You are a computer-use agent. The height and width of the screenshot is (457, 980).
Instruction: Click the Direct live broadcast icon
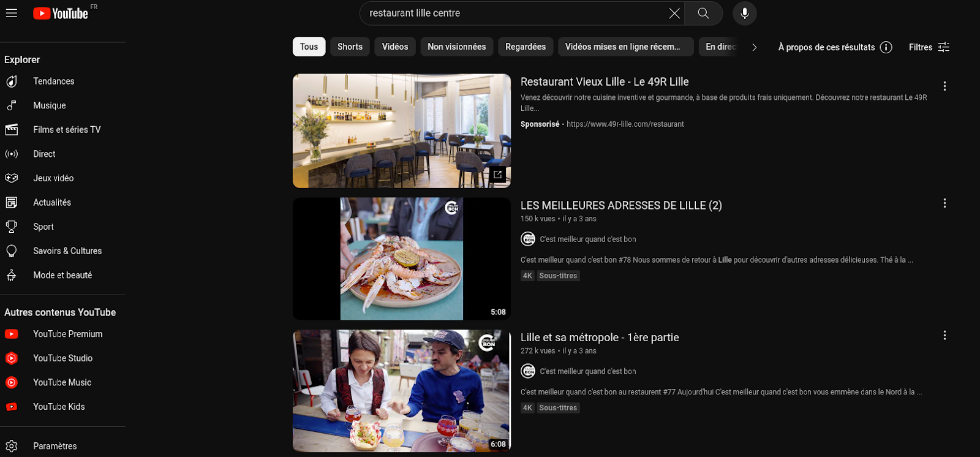[x=12, y=154]
